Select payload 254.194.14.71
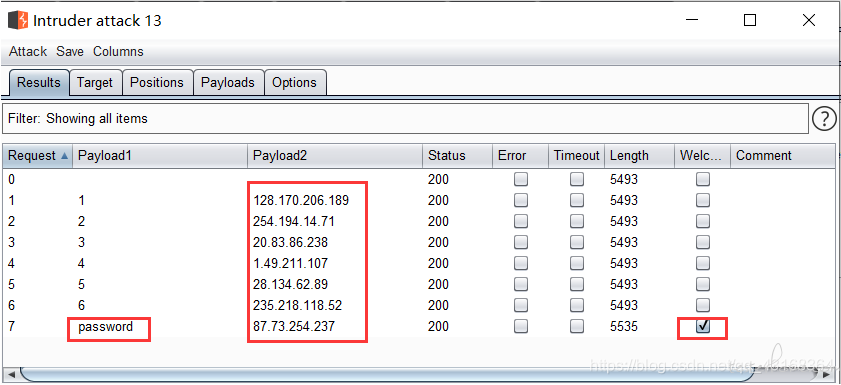 pos(294,221)
